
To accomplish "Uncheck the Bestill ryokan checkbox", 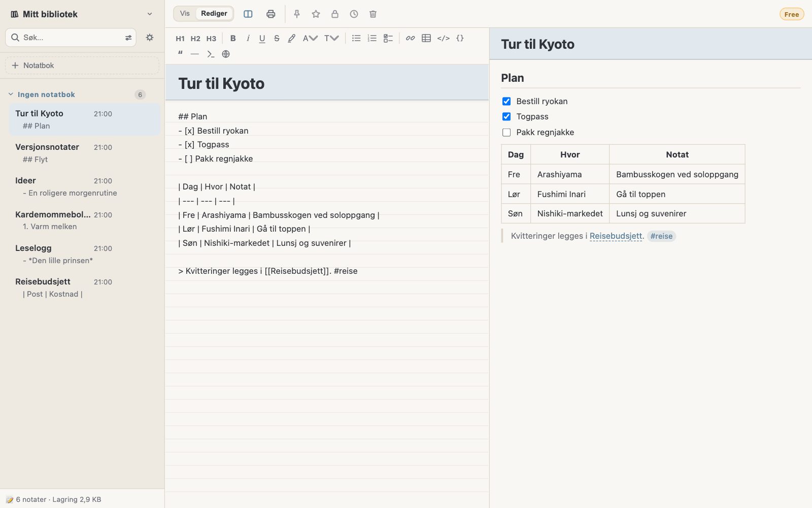I will click(506, 101).
